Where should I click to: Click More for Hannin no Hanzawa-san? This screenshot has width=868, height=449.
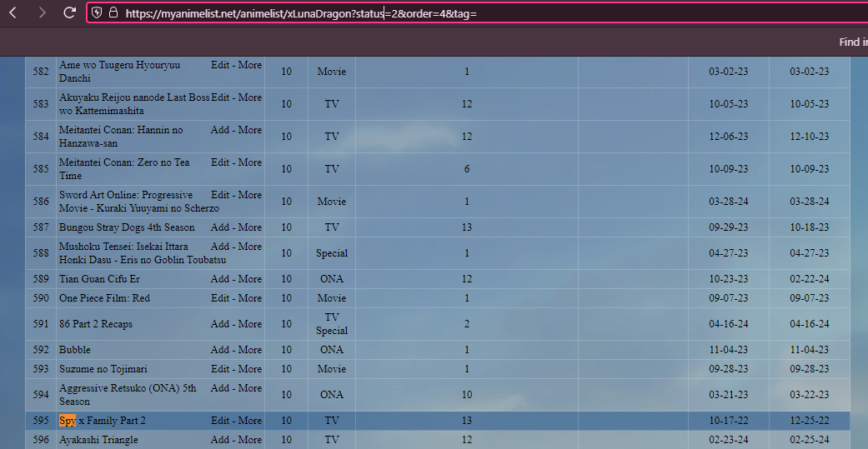pos(249,130)
